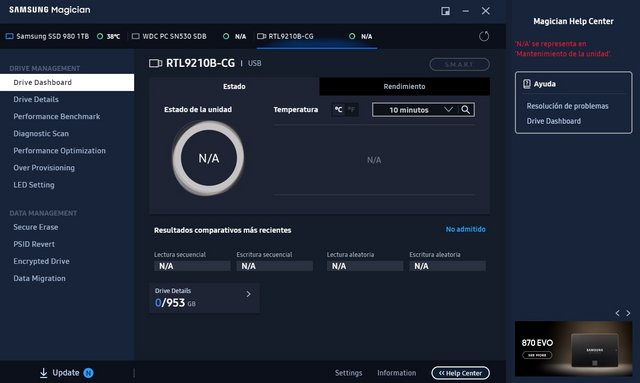Open Resolución de problemas help link
Viewport: 640px width, 383px height.
(567, 106)
